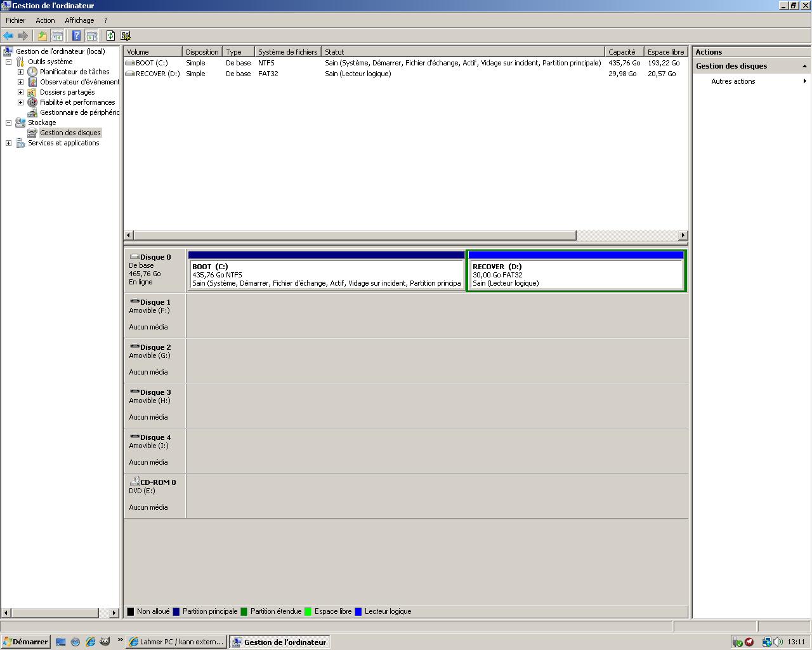Image resolution: width=812 pixels, height=650 pixels.
Task: Select the Disque 4 Amovible (I:) label
Action: tap(155, 450)
